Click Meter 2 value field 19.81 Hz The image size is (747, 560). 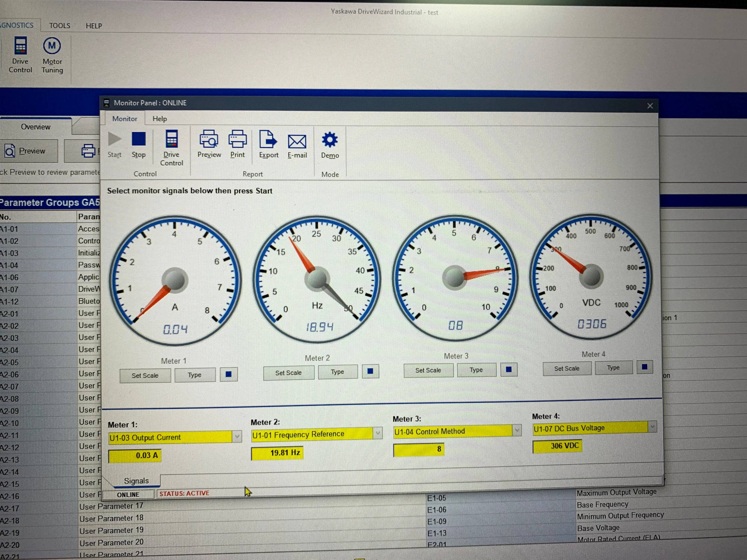coord(277,453)
